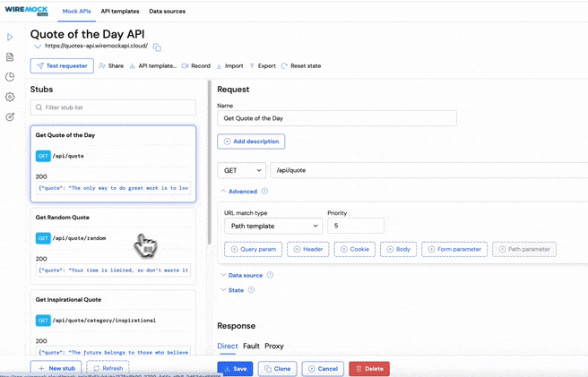Open the settings gear in left sidebar

pos(10,97)
